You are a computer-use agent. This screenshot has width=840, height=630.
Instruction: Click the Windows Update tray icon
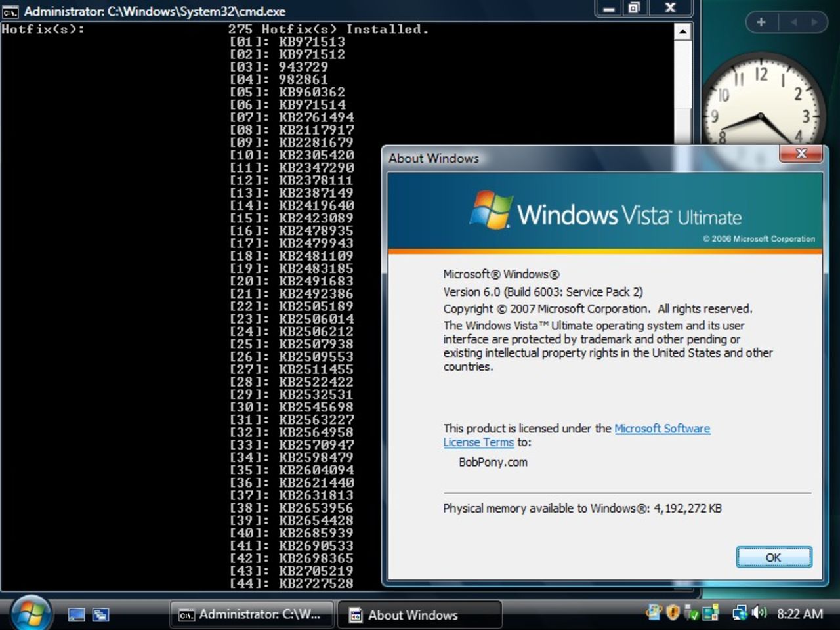tap(654, 613)
